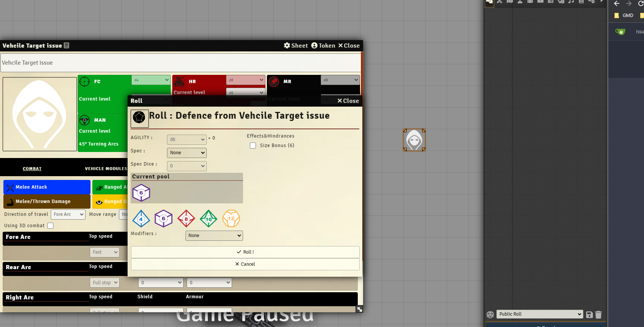Enable the Size Bonus (6) checkbox
The height and width of the screenshot is (327, 644).
coord(253,146)
